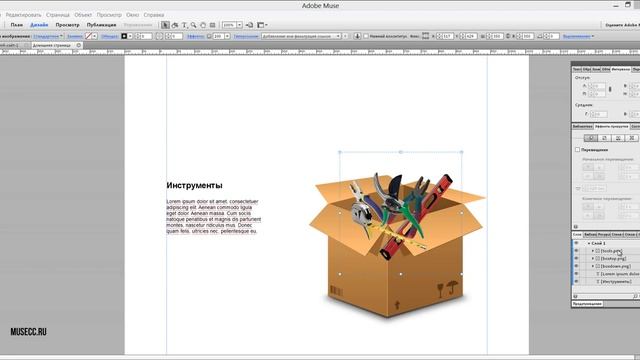Click the black stroke color swatch
The image size is (640, 360).
[124, 36]
